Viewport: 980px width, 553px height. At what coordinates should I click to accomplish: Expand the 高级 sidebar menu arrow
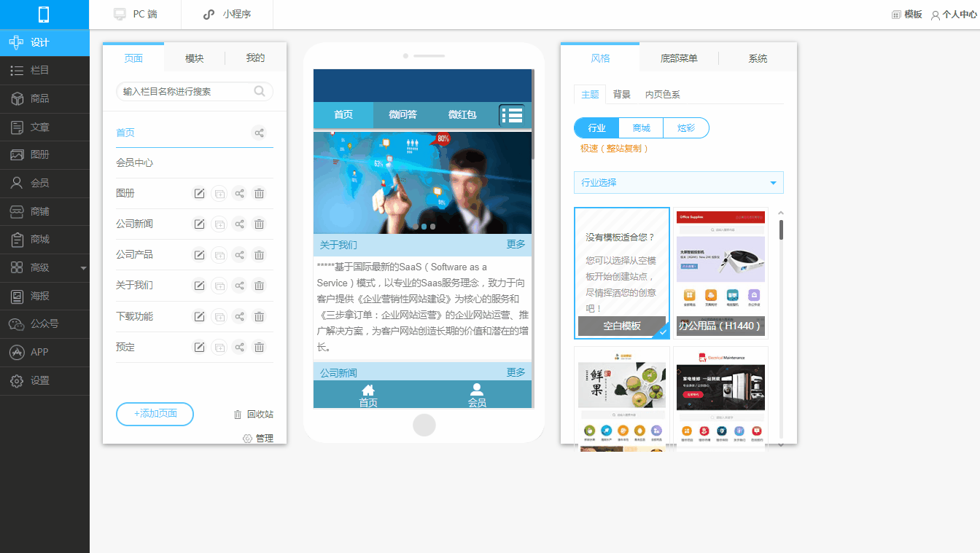click(x=83, y=268)
